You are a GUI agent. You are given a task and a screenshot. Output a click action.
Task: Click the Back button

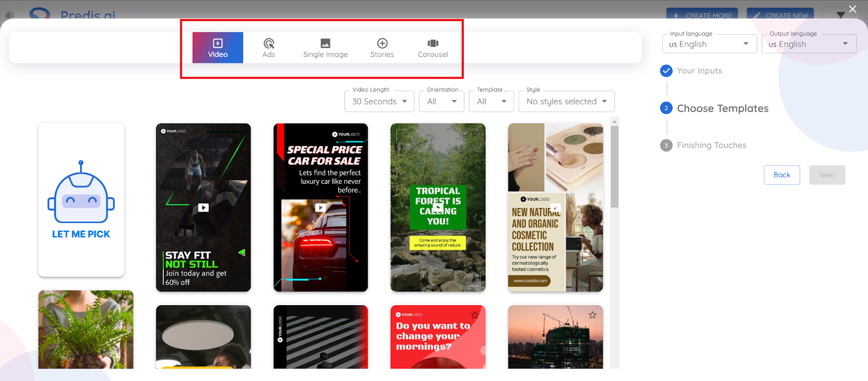(782, 175)
